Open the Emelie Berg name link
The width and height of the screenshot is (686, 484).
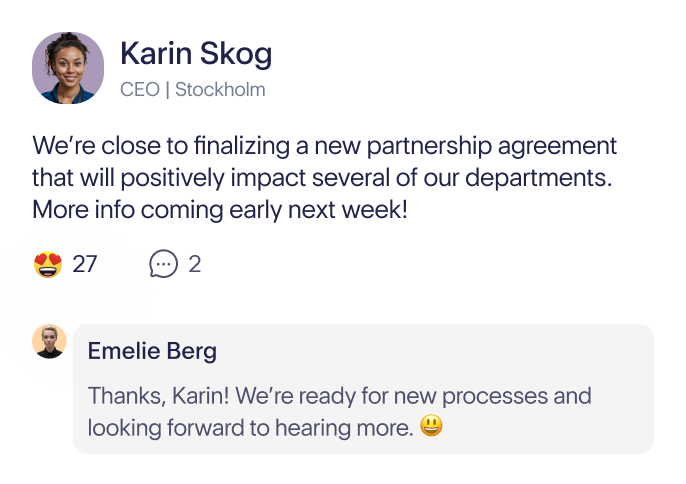(x=152, y=351)
